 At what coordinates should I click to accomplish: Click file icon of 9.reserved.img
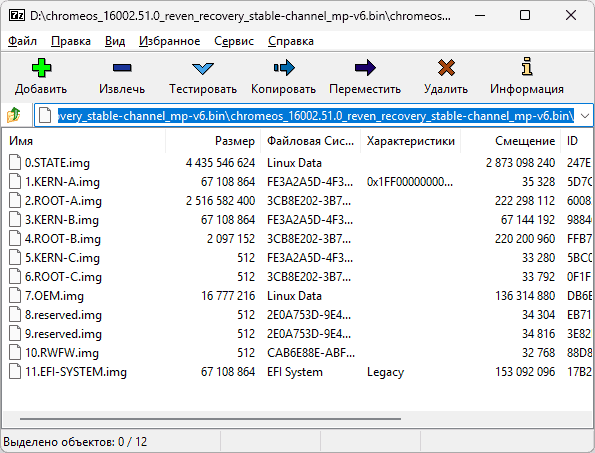(x=15, y=333)
